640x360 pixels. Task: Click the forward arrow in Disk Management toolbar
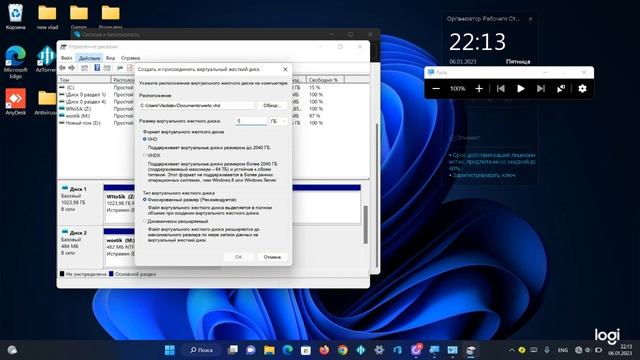pos(72,68)
